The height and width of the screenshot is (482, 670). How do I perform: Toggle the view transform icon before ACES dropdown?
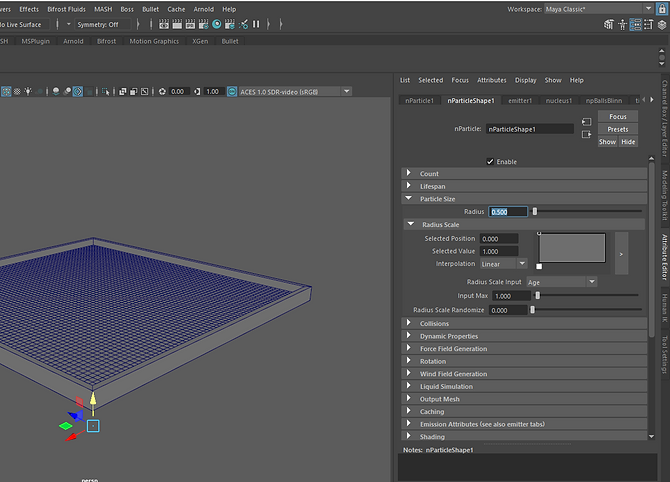(x=232, y=91)
